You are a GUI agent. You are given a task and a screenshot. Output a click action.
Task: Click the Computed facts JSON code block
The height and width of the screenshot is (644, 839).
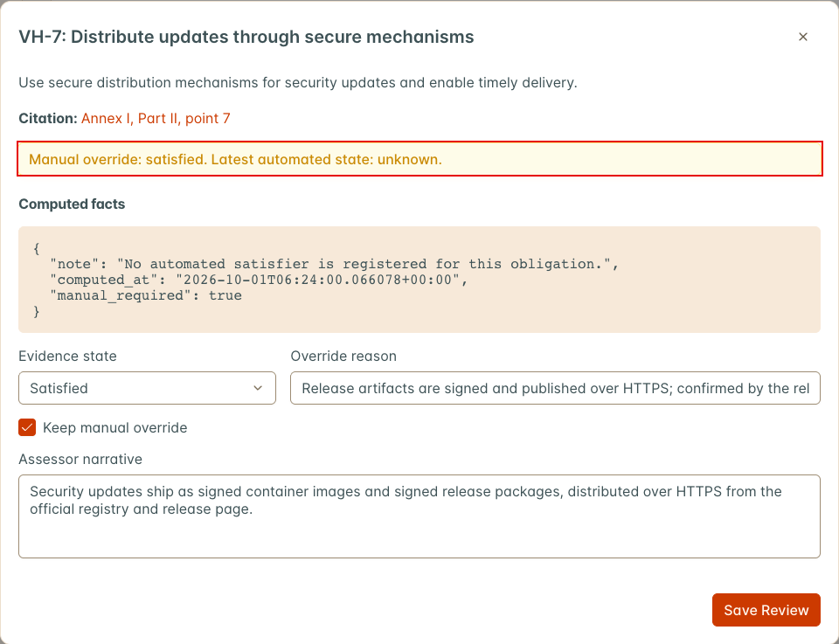pos(419,280)
